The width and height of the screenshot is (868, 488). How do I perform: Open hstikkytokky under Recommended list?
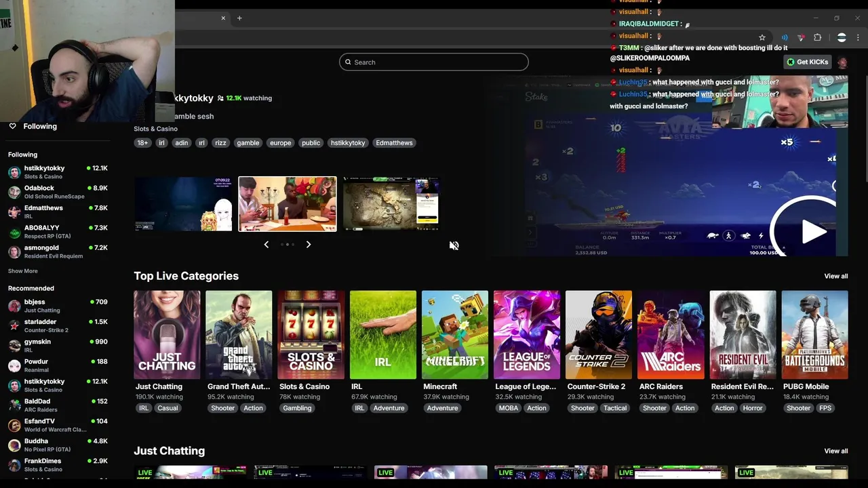click(x=58, y=385)
